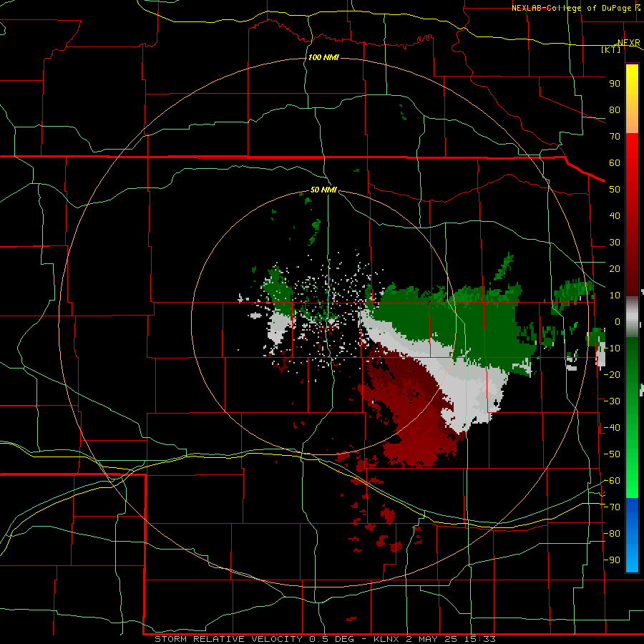Viewport: 644px width, 644px height.
Task: Click the 100 NMI range ring label
Action: pyautogui.click(x=323, y=57)
